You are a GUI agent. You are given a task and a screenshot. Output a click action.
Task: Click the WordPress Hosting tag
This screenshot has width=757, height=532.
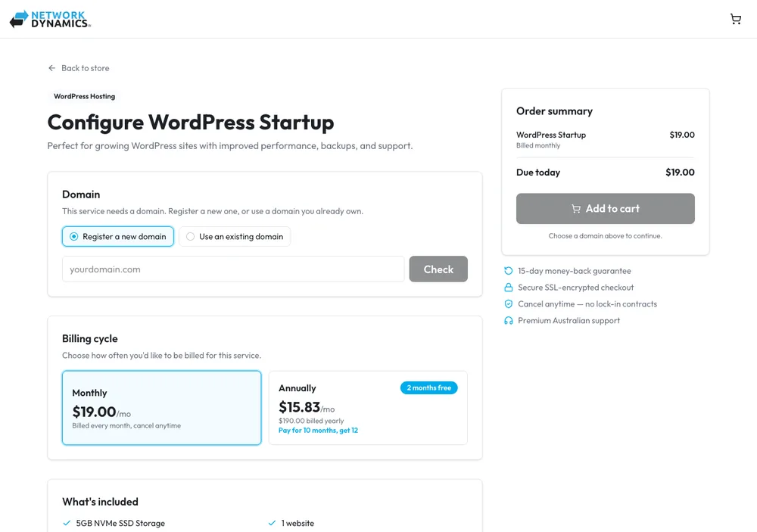pyautogui.click(x=85, y=96)
